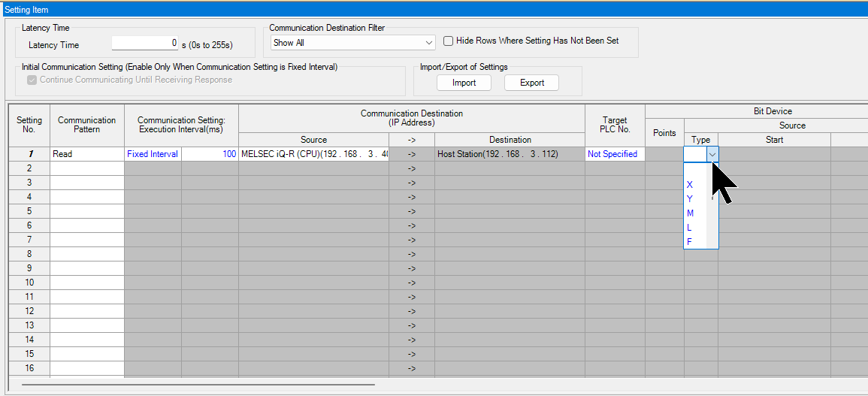Click the Communication Pattern column header
Image resolution: width=868 pixels, height=396 pixels.
click(87, 125)
